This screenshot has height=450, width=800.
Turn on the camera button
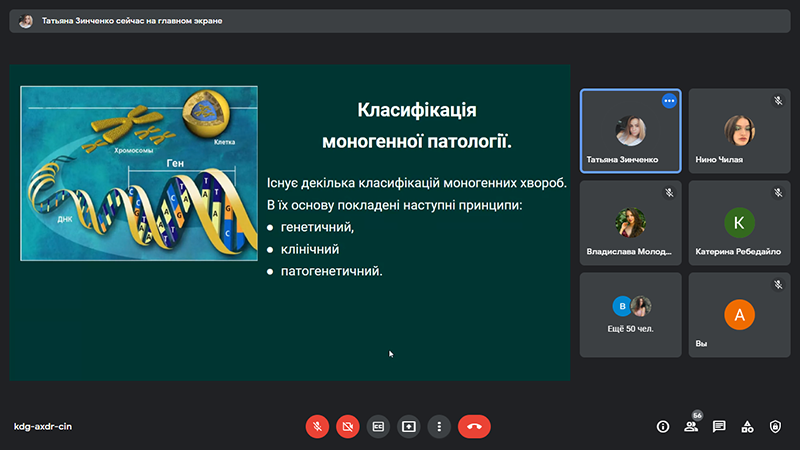tap(347, 426)
